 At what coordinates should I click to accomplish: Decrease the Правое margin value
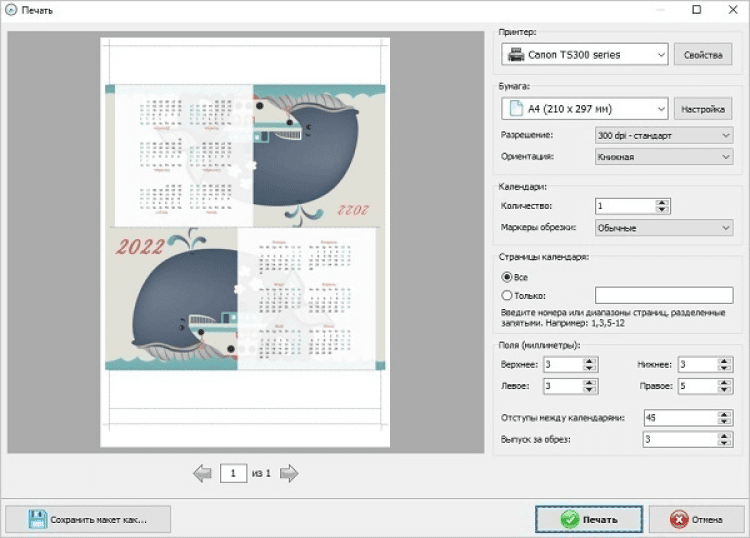725,389
